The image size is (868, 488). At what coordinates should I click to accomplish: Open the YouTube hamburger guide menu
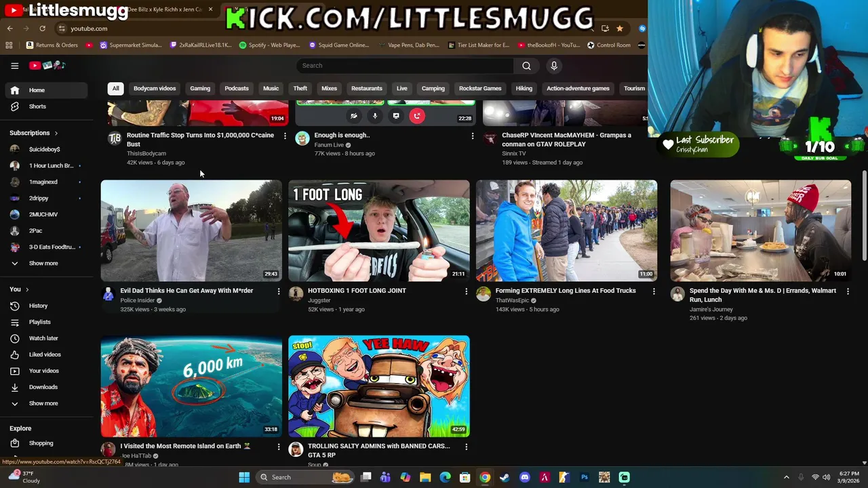(14, 66)
